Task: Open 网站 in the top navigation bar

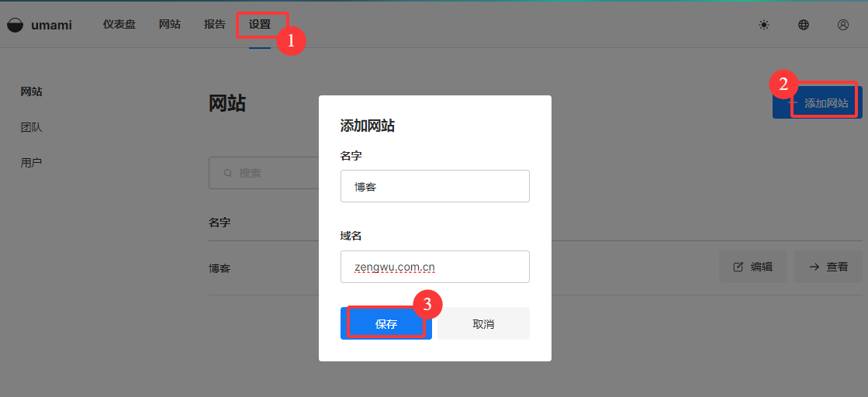Action: pyautogui.click(x=170, y=24)
